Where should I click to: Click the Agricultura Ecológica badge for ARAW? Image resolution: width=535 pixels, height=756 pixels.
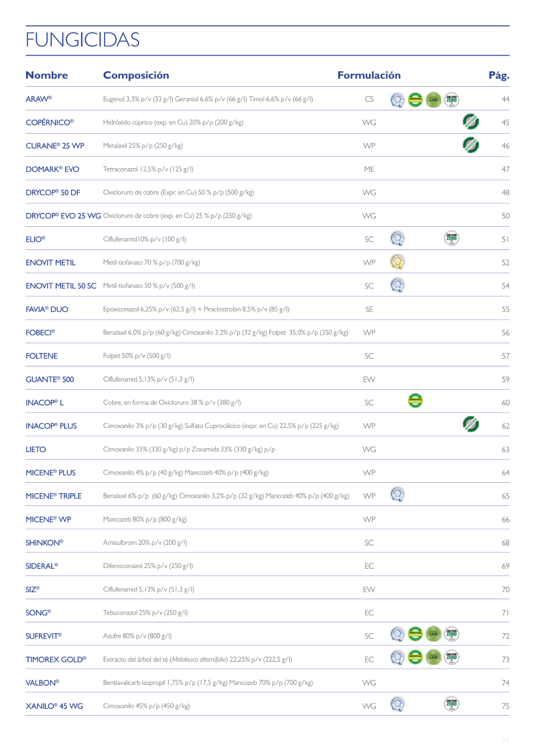(x=415, y=100)
